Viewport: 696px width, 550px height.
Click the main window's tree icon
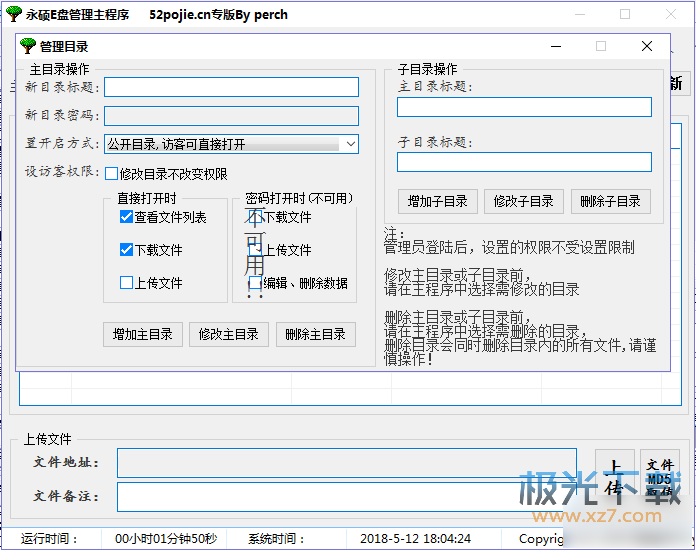coord(13,15)
